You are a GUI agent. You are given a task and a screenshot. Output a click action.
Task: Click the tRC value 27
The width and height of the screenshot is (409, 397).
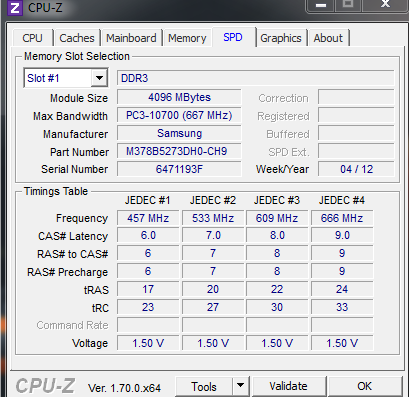click(x=213, y=307)
